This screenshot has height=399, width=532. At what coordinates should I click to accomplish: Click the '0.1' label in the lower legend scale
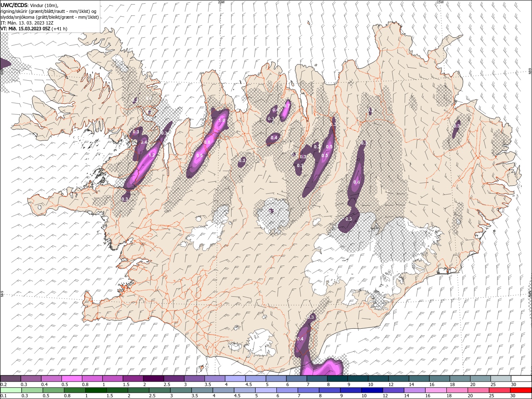(x=3, y=396)
